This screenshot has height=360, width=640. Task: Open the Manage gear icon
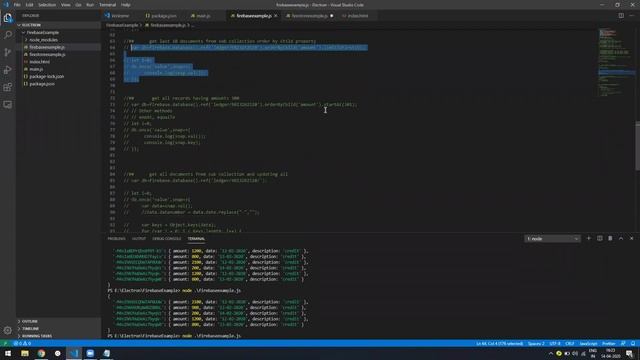click(x=8, y=330)
